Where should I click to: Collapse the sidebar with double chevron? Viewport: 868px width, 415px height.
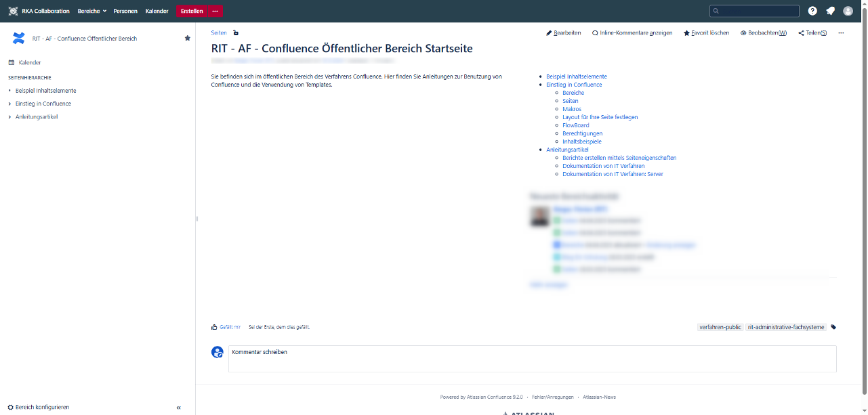[179, 408]
